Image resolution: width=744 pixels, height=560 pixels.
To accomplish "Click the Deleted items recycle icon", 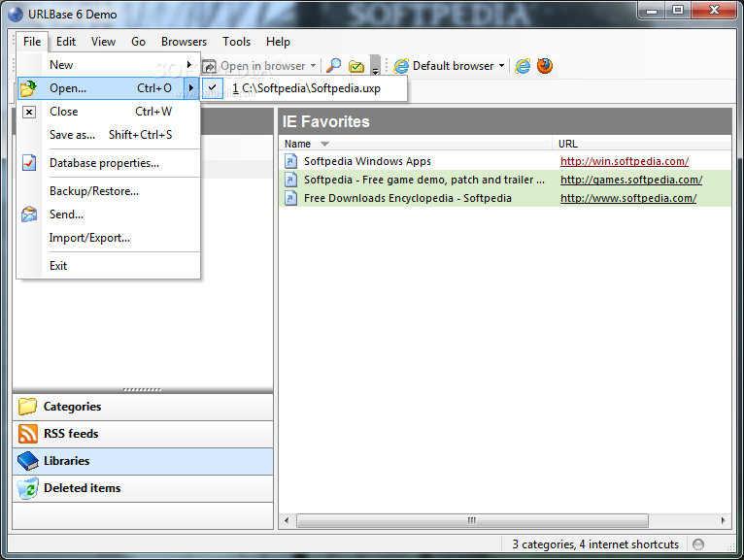I will pos(27,488).
